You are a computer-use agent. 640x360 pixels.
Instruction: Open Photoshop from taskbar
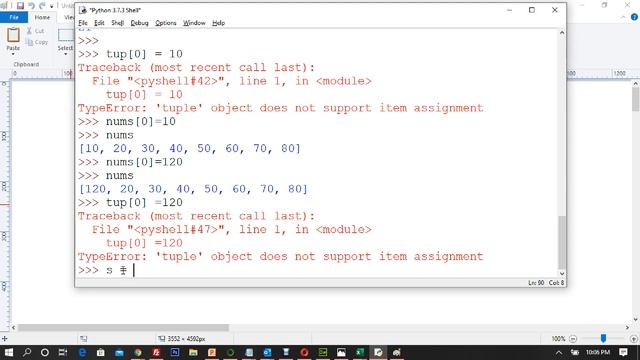pos(175,352)
